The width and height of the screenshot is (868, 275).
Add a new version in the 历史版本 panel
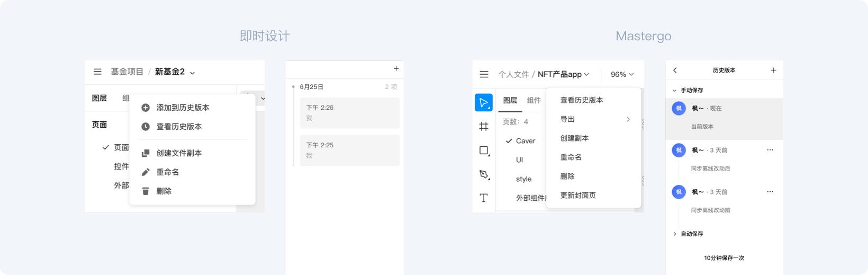coord(773,70)
